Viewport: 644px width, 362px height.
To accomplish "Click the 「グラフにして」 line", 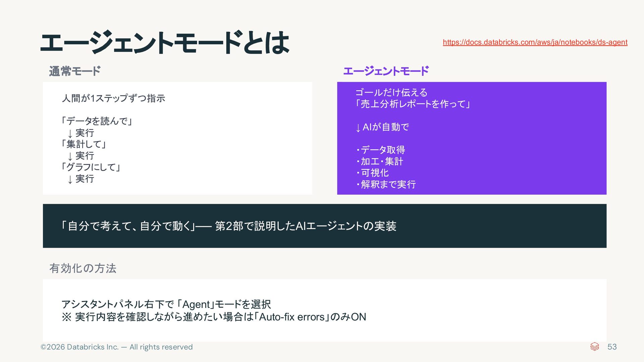I will (x=91, y=167).
